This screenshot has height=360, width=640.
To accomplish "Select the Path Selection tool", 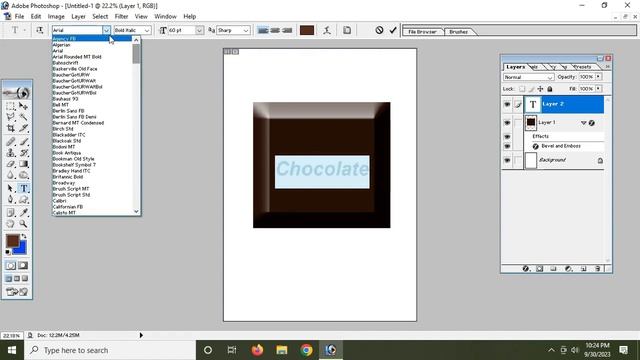I will [11, 188].
